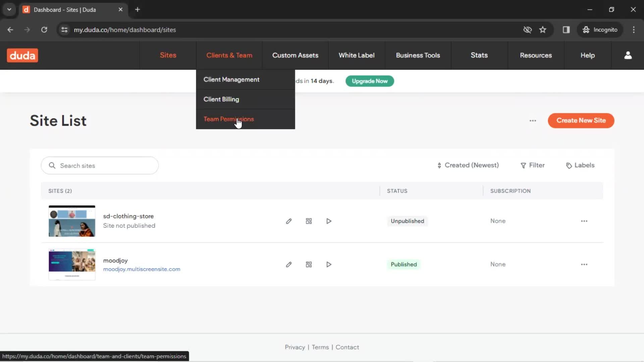Open the Terms footer link
The width and height of the screenshot is (644, 362).
point(320,347)
